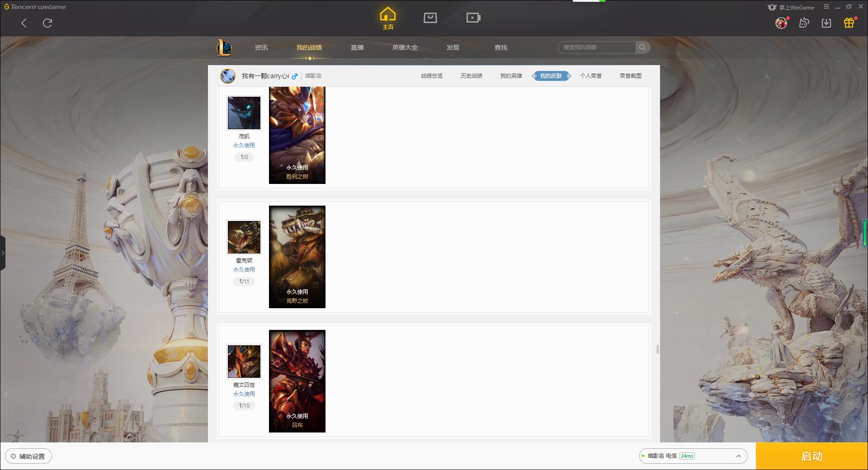Open the hamburger menu icon in title bar
The width and height of the screenshot is (868, 470).
click(x=826, y=7)
